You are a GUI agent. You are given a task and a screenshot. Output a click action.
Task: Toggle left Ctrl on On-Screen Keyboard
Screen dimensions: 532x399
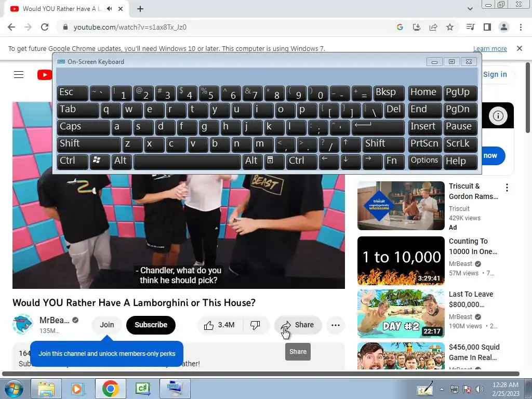[72, 162]
